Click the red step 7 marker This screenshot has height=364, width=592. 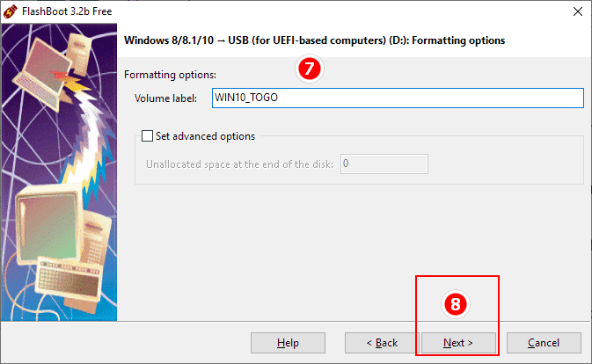coord(310,69)
